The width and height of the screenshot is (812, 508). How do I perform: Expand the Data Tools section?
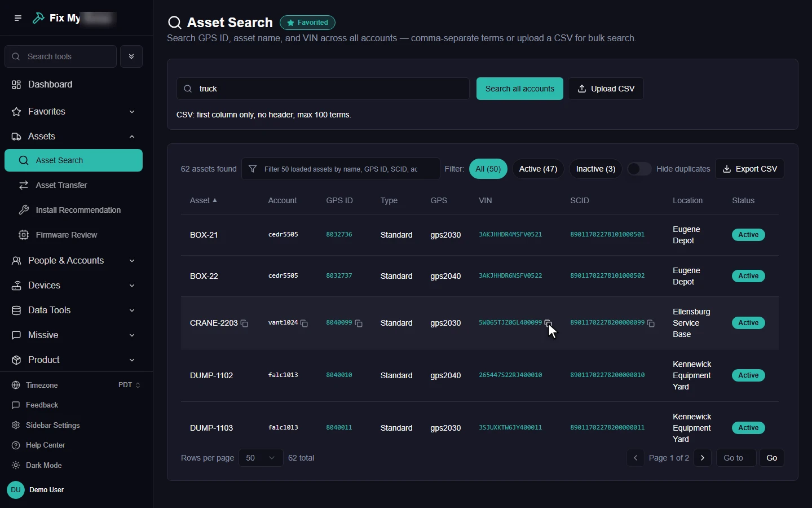(x=73, y=310)
